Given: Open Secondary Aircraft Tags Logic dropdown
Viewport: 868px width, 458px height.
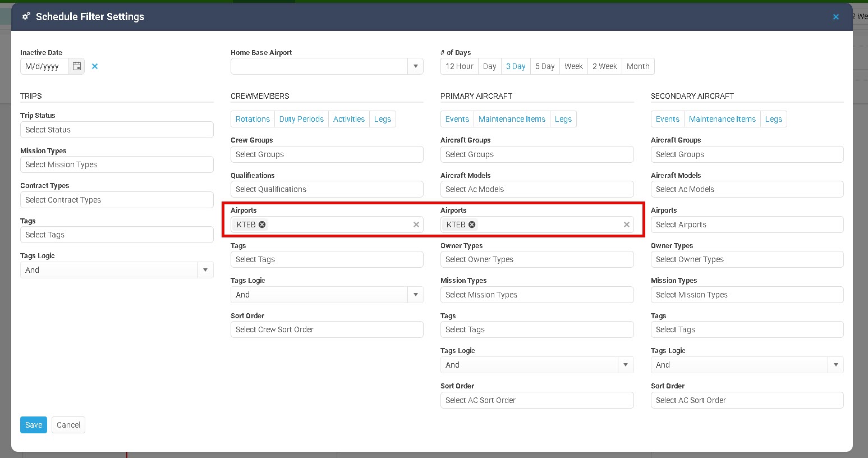Looking at the screenshot, I should tap(835, 365).
